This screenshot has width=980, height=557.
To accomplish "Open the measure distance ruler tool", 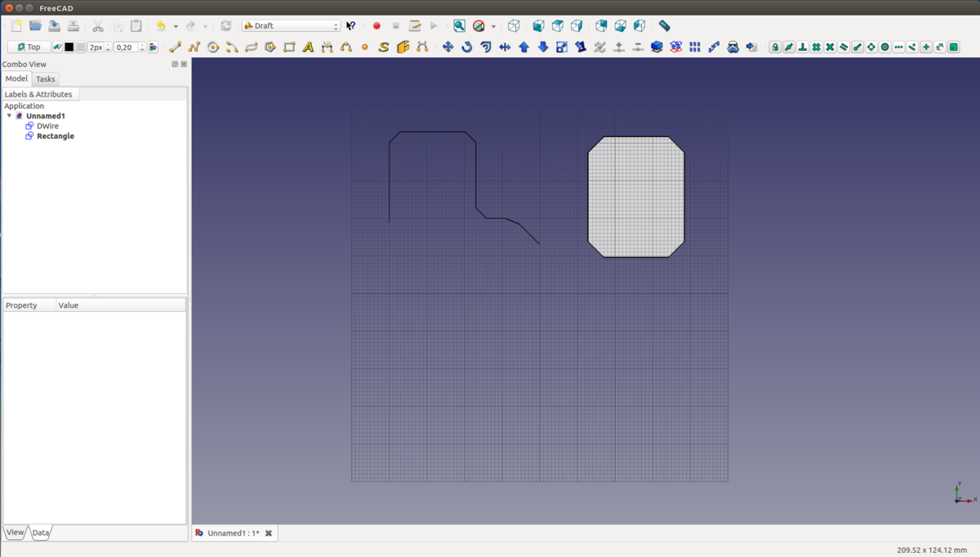I will tap(664, 26).
